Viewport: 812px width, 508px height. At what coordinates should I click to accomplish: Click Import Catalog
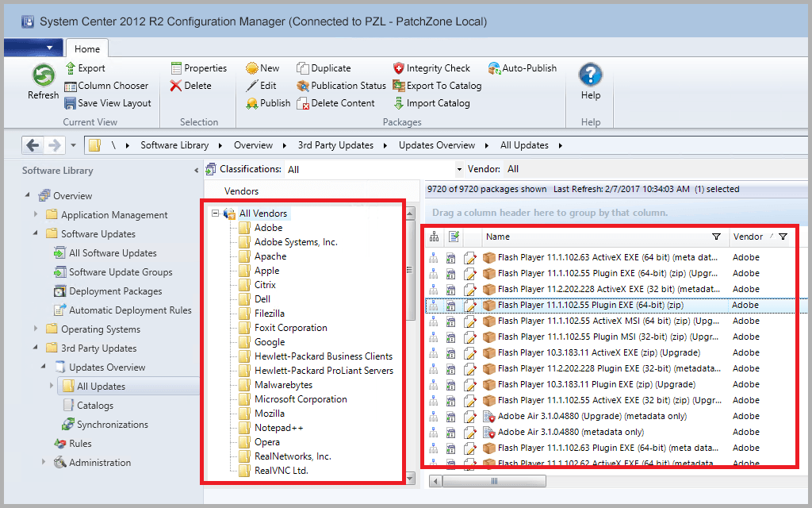(x=431, y=103)
